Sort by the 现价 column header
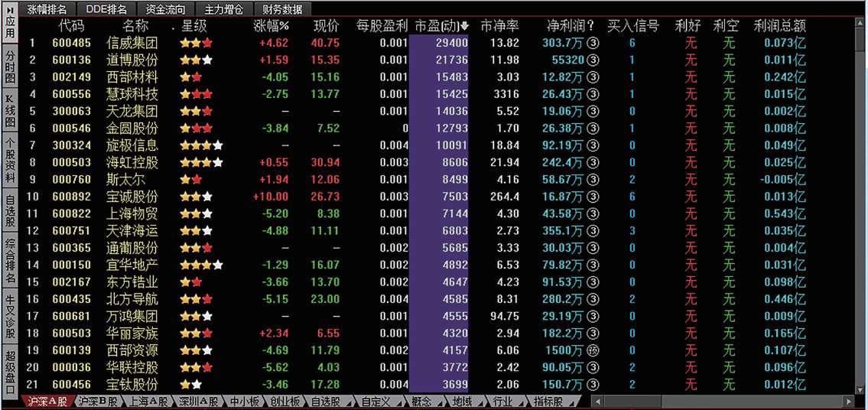The image size is (868, 410). click(x=326, y=26)
